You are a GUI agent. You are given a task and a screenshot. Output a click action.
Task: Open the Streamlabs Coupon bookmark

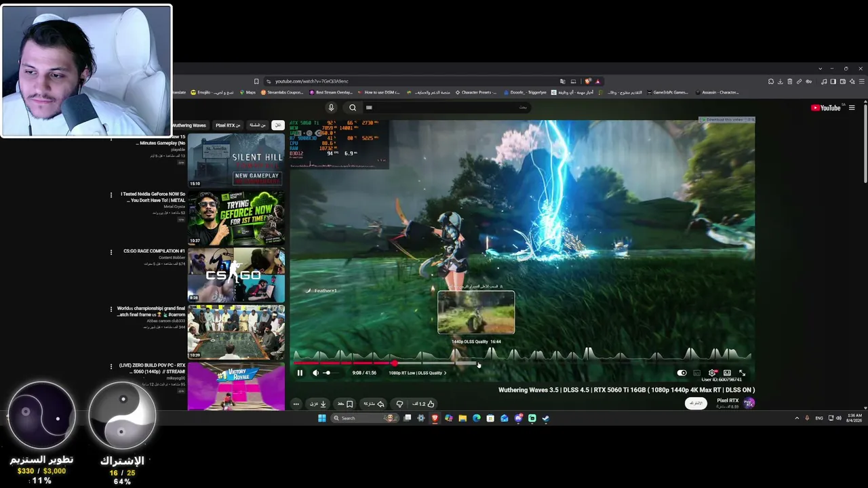click(x=282, y=92)
